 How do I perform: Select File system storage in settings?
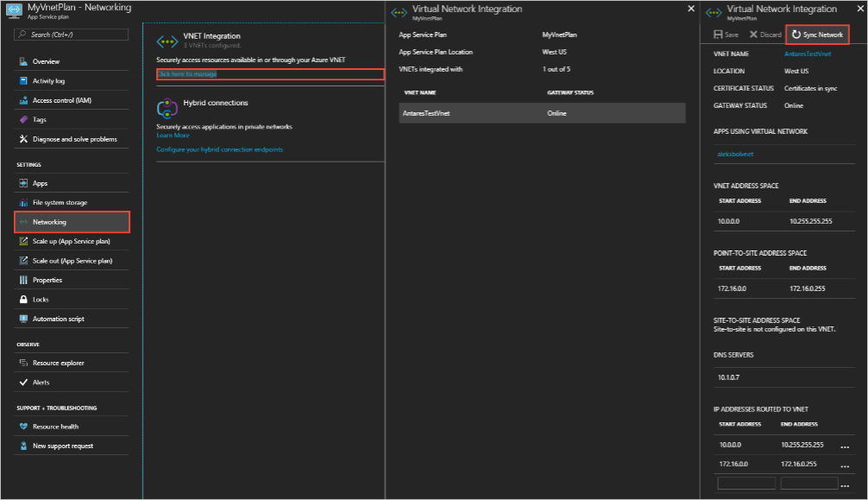click(x=60, y=203)
